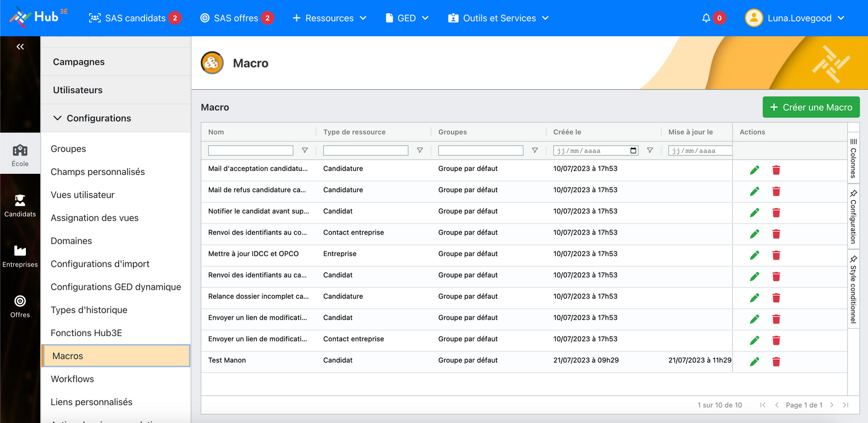Open the Outils et Services dropdown
Viewport: 868px width, 423px height.
click(499, 18)
